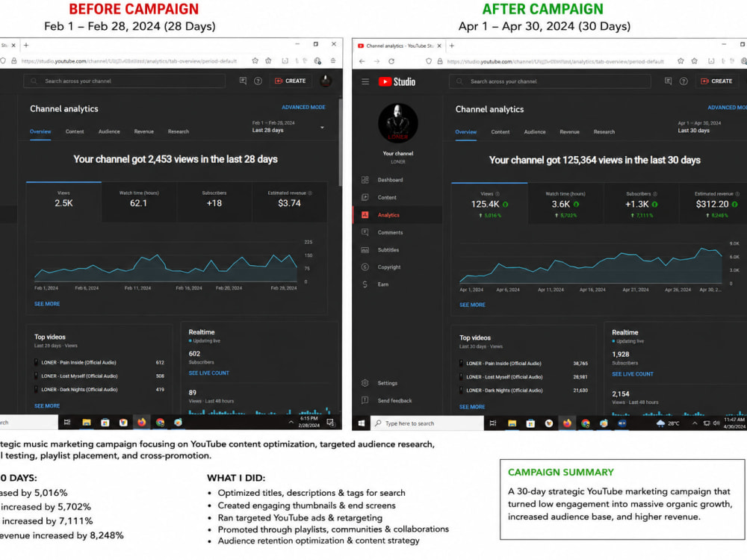Click the YouTube Studio logo
747x560 pixels.
(397, 82)
